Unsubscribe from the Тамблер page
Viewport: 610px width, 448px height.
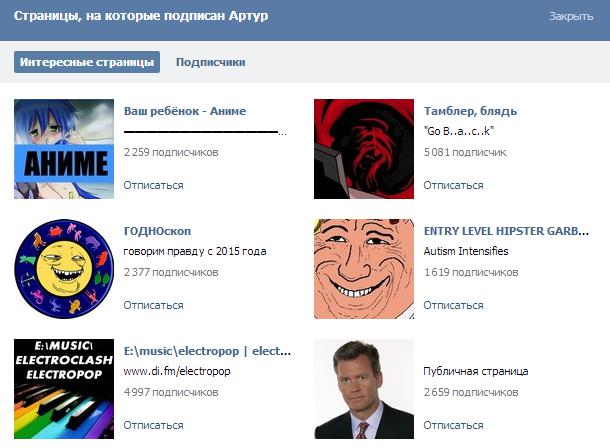coord(453,185)
